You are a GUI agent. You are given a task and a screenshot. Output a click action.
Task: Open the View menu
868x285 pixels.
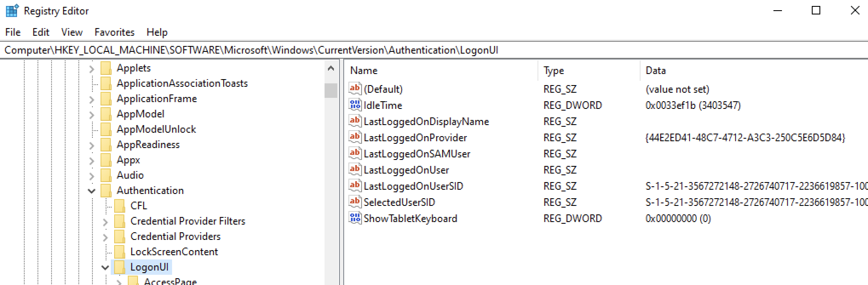pyautogui.click(x=72, y=32)
